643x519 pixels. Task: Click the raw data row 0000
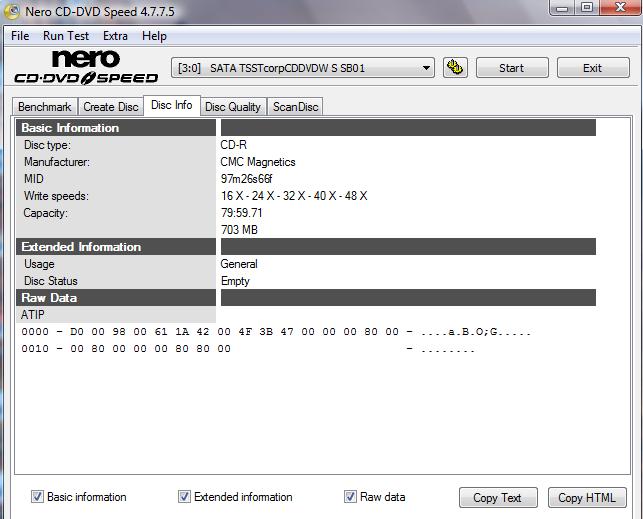276,332
